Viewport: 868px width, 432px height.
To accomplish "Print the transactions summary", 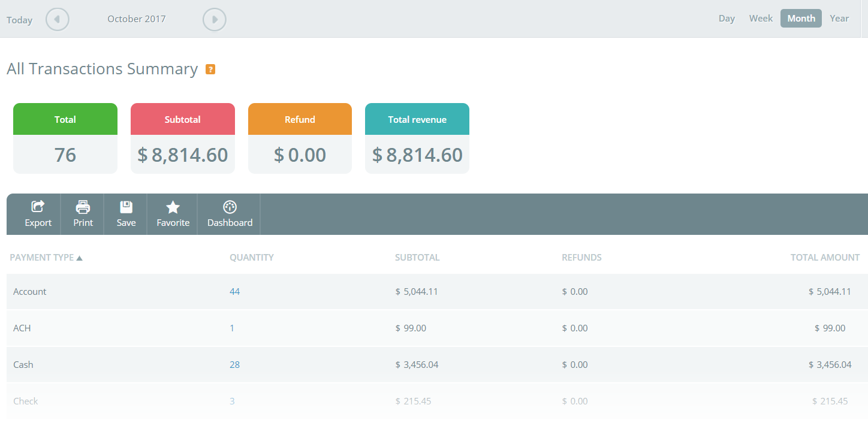I will tap(83, 214).
